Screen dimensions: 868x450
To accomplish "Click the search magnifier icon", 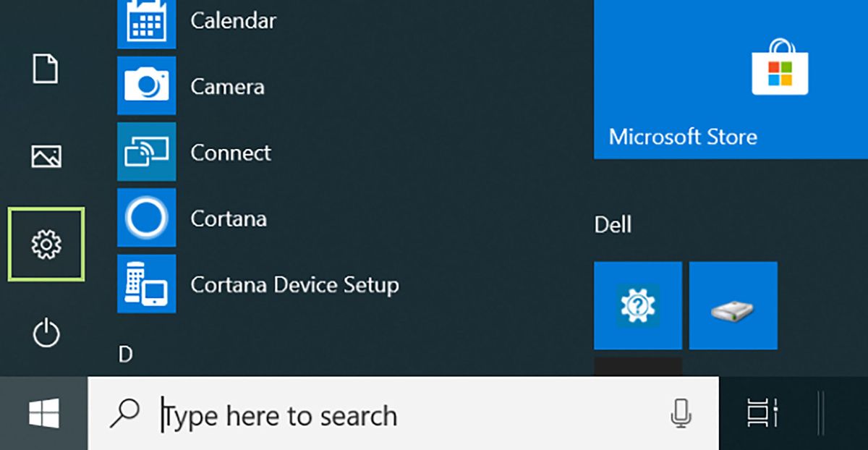I will coord(123,415).
